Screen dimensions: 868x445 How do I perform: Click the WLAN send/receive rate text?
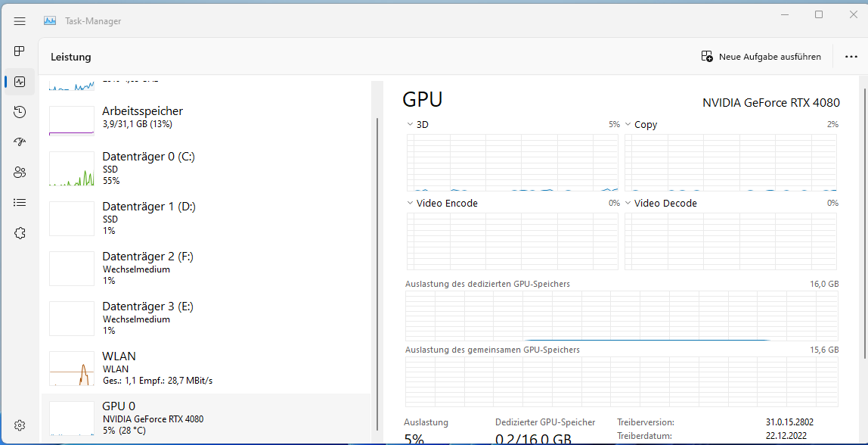click(158, 381)
